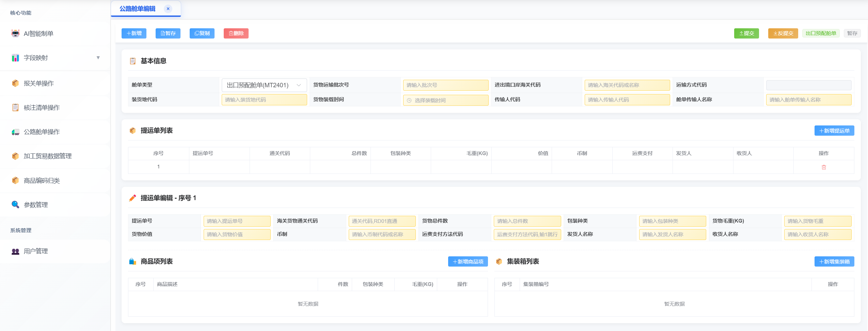Click the green 提交 button

746,33
